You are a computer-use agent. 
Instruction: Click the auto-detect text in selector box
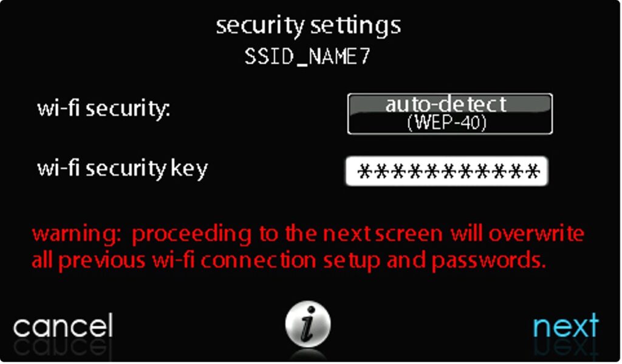(446, 104)
